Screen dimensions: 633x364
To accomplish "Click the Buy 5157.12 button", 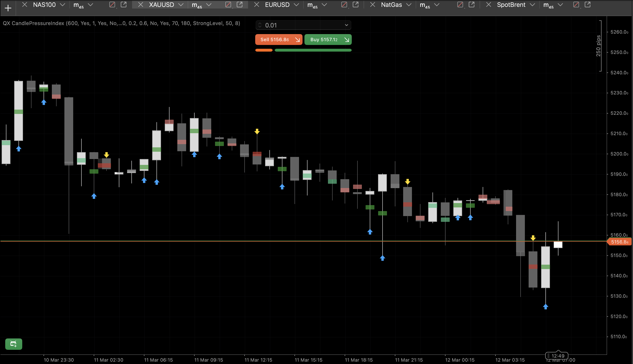I will click(328, 39).
